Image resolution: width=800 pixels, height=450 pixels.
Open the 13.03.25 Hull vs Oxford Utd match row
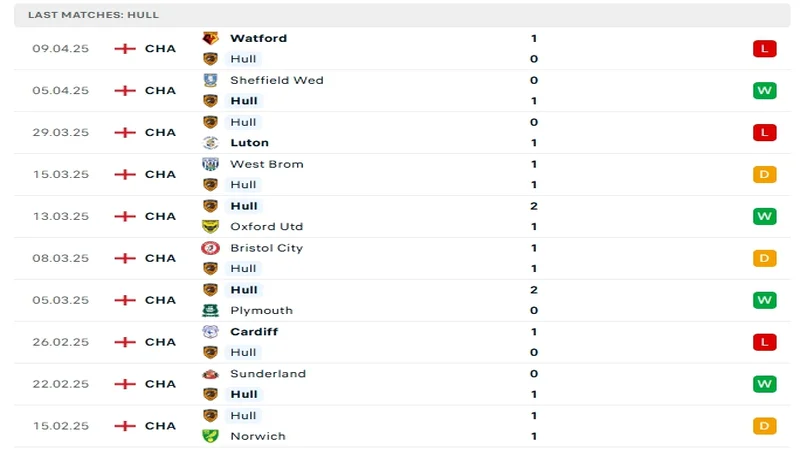tap(402, 216)
